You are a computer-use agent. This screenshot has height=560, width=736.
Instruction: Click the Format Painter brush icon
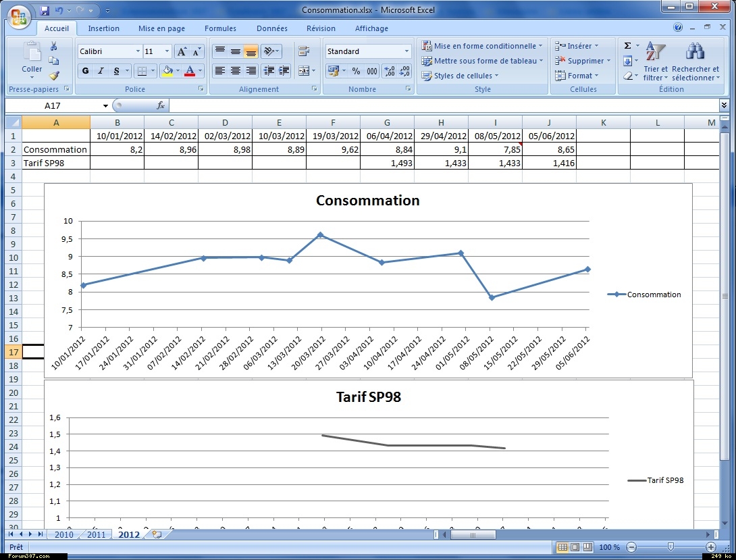tap(53, 76)
